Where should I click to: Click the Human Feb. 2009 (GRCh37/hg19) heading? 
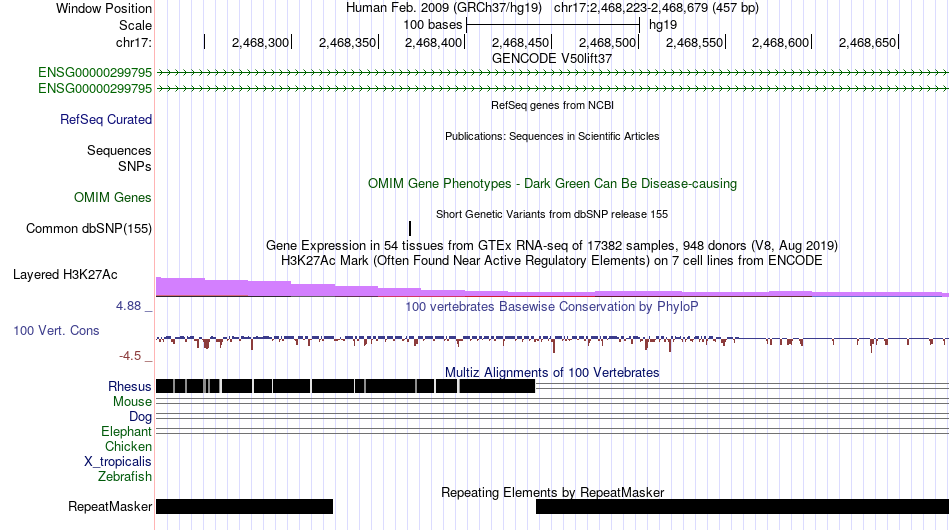[443, 8]
